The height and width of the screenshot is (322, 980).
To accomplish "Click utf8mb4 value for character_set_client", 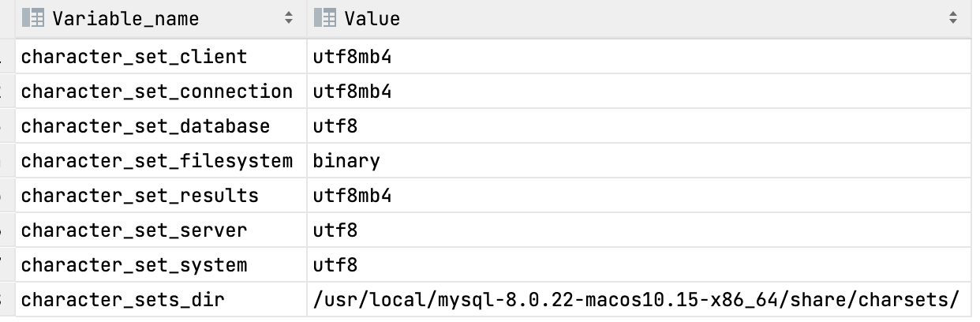I will (x=352, y=57).
